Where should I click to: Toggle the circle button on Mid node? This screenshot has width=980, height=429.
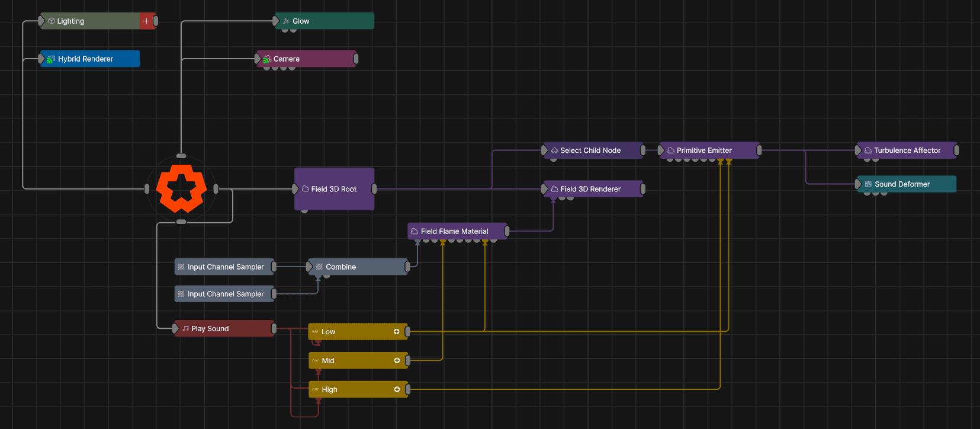(x=397, y=361)
